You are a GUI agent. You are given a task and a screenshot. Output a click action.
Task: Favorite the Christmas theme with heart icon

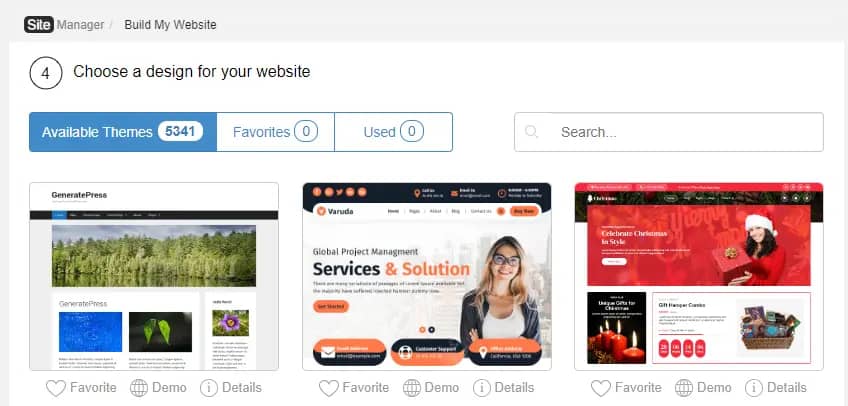point(601,388)
